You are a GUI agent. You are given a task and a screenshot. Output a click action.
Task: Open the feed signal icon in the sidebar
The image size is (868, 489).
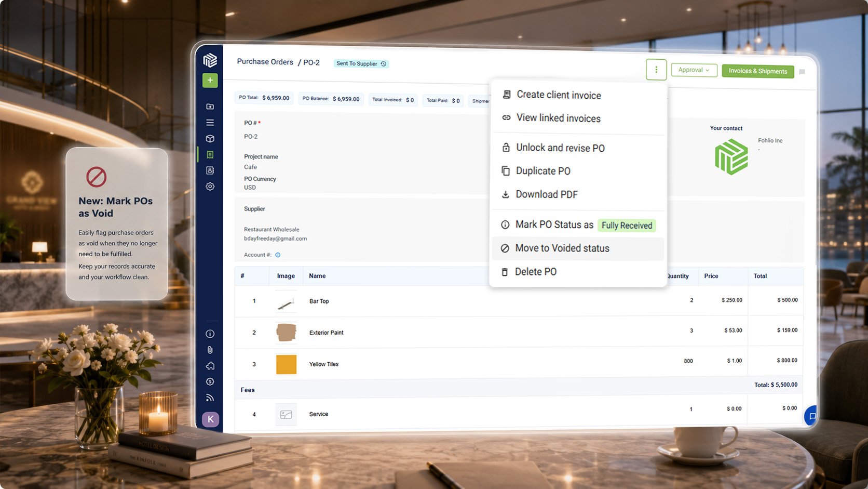[210, 398]
